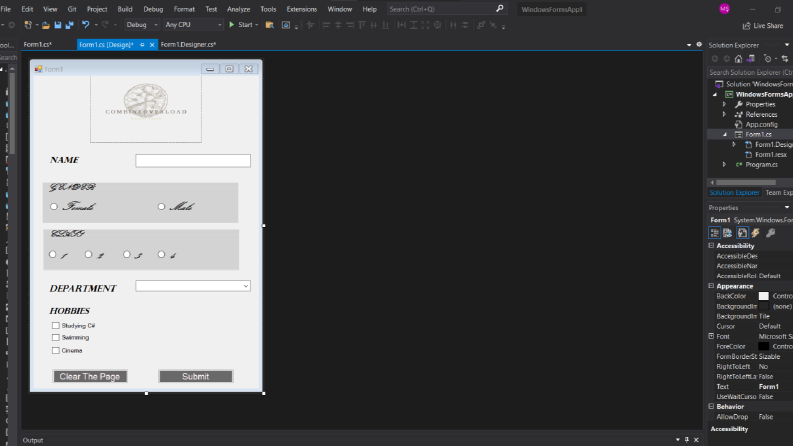793x446 pixels.
Task: Undo the last action
Action: (x=85, y=25)
